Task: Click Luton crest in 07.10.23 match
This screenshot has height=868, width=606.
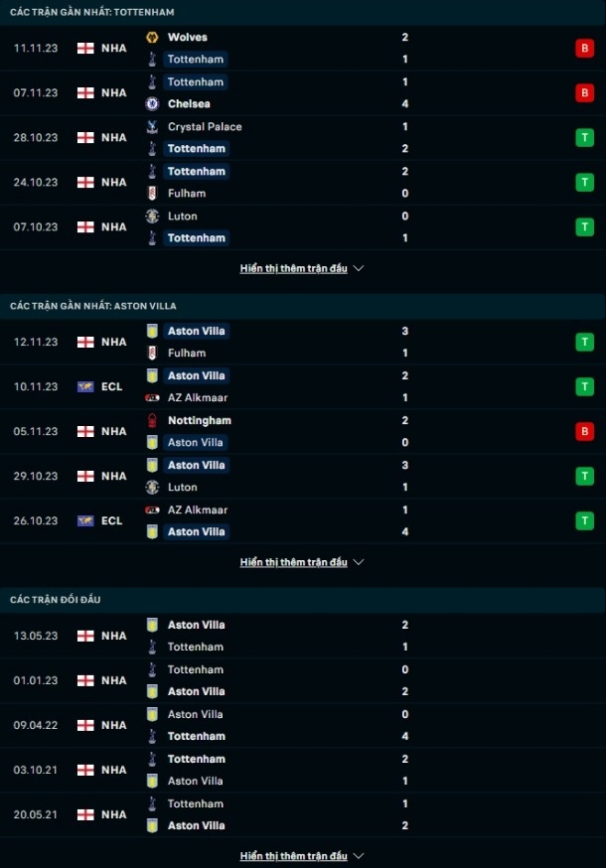Action: (152, 216)
